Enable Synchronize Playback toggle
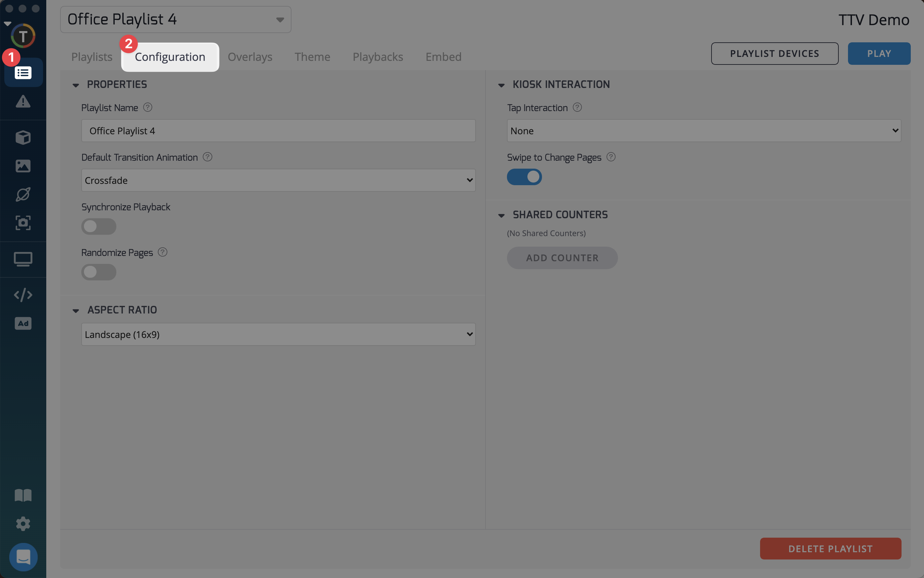This screenshot has height=578, width=924. click(98, 226)
